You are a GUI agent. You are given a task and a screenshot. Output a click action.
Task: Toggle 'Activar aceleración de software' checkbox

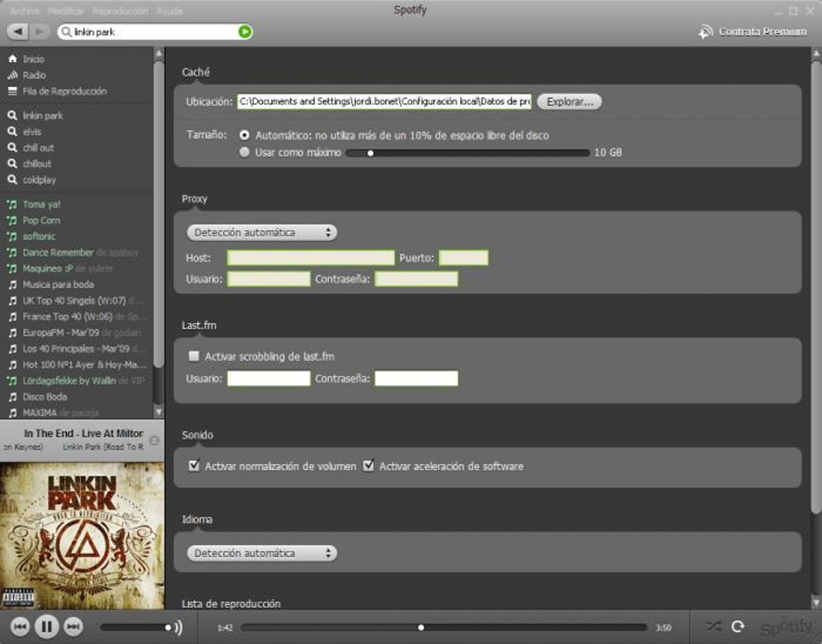pyautogui.click(x=368, y=466)
